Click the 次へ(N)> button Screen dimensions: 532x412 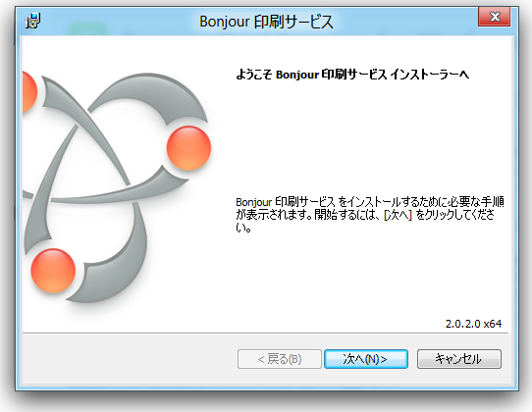pos(366,359)
